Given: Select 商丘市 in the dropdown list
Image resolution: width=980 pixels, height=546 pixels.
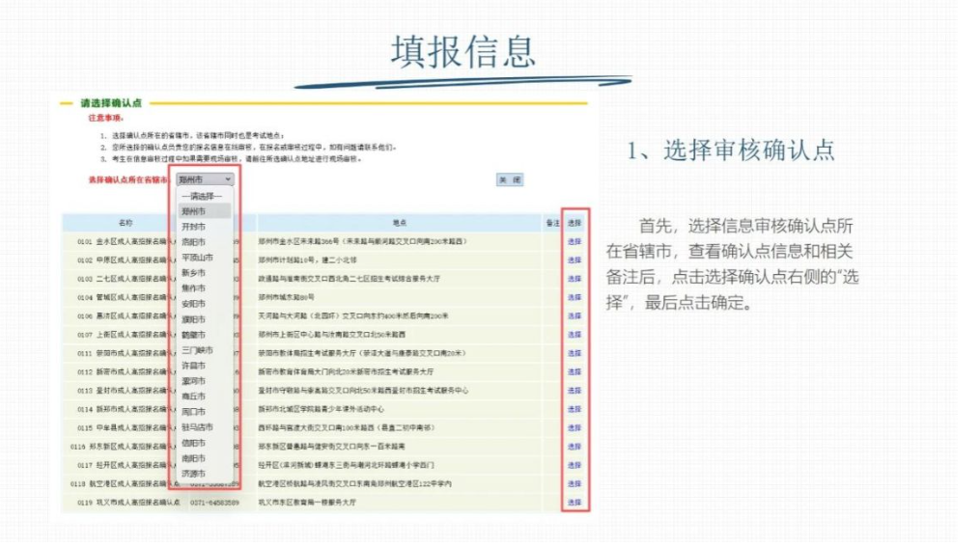Looking at the screenshot, I should click(193, 396).
